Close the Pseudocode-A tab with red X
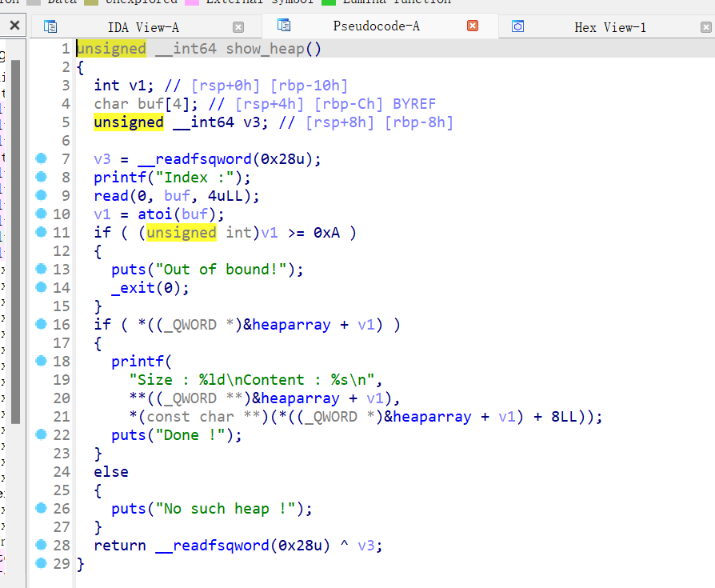 click(472, 26)
